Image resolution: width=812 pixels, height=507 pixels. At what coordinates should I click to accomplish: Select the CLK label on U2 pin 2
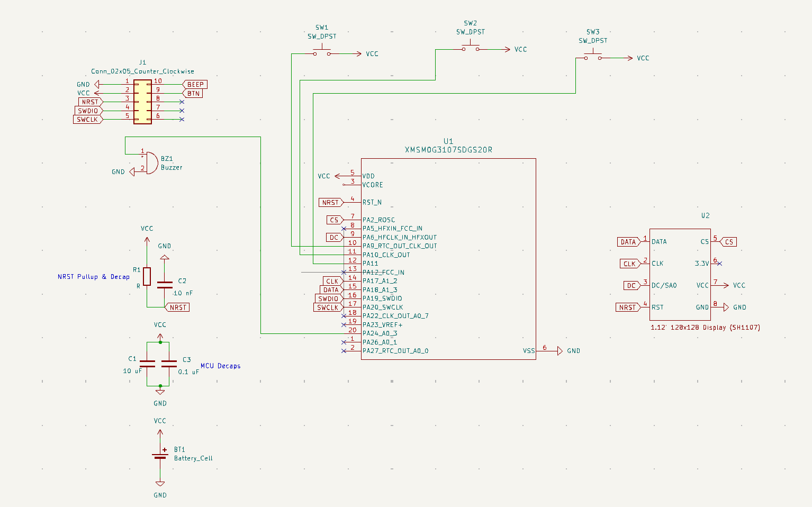(x=630, y=263)
